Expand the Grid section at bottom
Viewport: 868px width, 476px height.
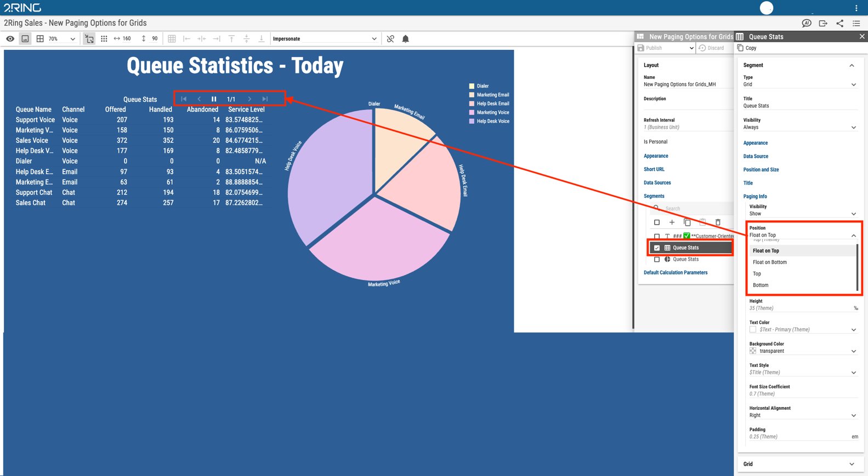801,464
